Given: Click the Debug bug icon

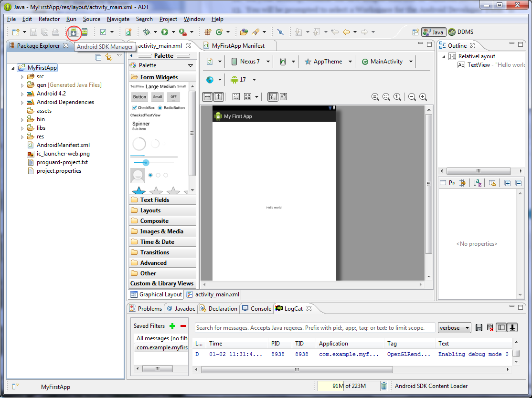Looking at the screenshot, I should click(147, 32).
